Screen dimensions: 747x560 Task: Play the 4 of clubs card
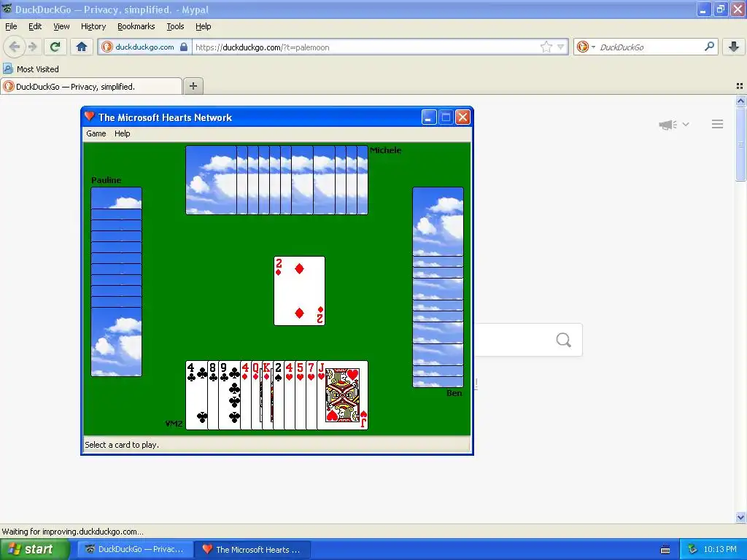point(196,395)
